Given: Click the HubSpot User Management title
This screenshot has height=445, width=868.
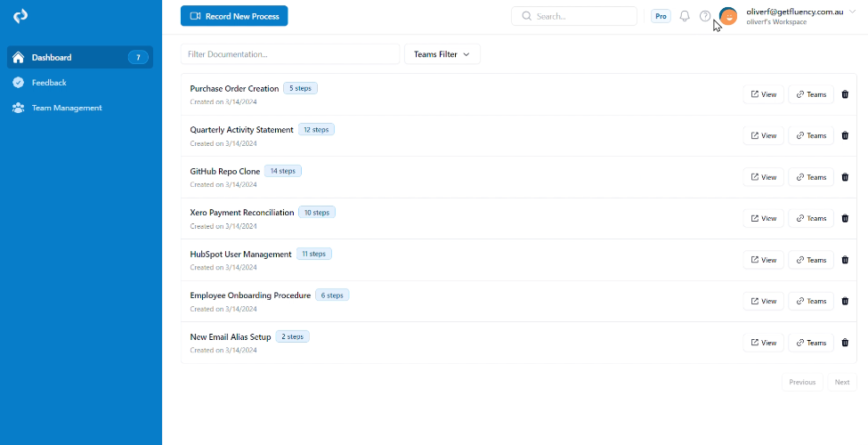Looking at the screenshot, I should (240, 254).
